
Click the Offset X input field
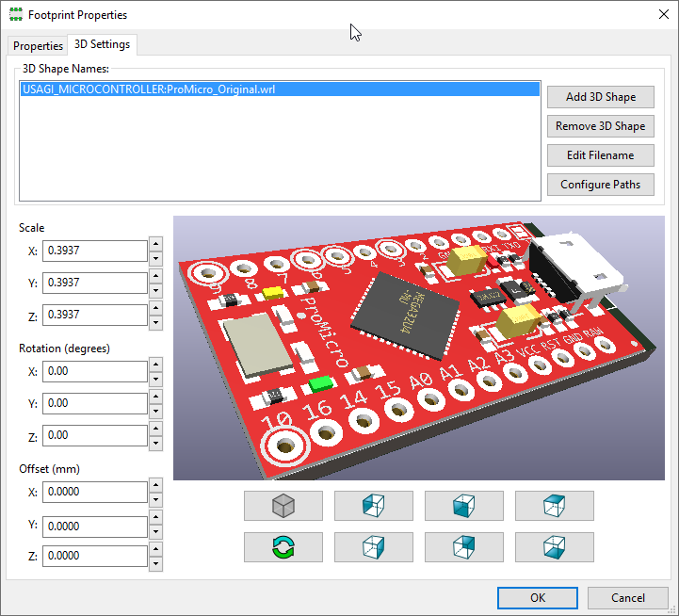95,492
